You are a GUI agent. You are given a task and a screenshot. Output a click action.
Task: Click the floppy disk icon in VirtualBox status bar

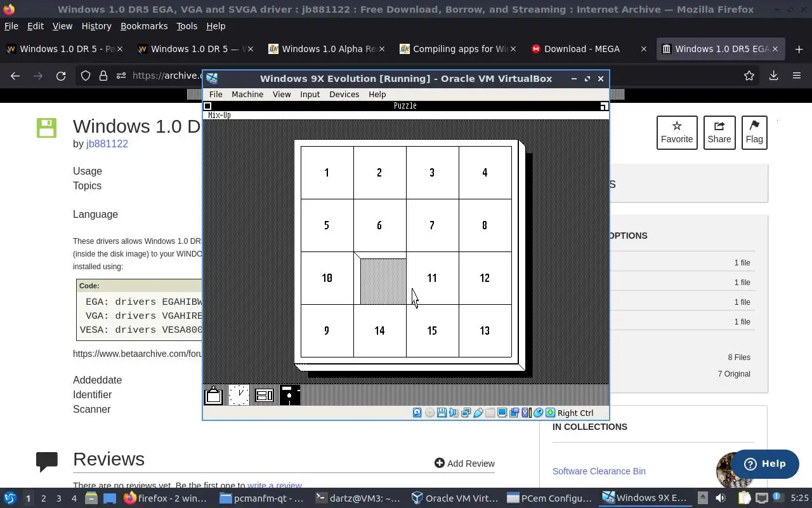click(442, 413)
